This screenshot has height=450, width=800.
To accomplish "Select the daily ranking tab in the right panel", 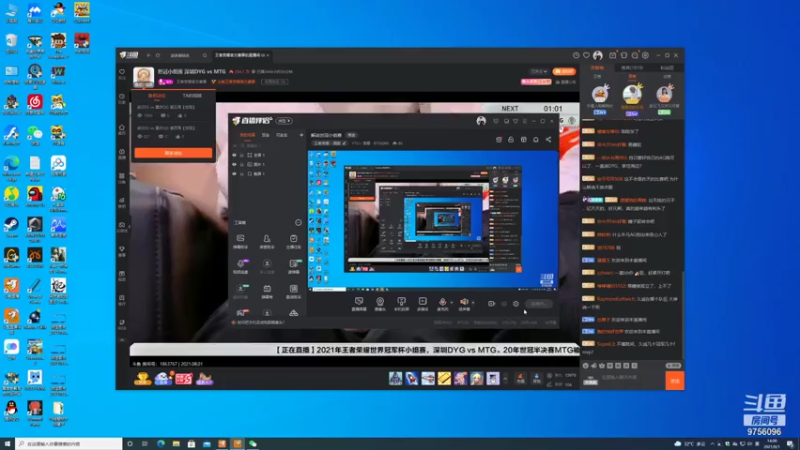I will pyautogui.click(x=597, y=77).
